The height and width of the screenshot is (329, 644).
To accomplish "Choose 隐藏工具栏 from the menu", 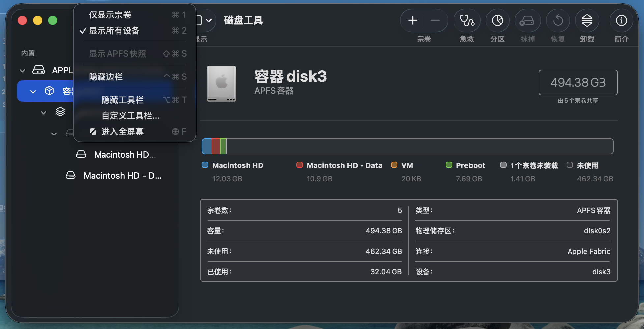I will point(122,100).
